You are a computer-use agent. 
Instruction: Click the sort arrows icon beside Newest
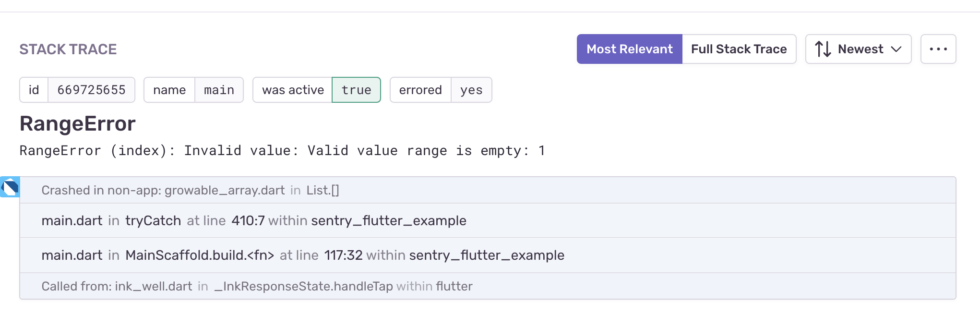point(822,48)
